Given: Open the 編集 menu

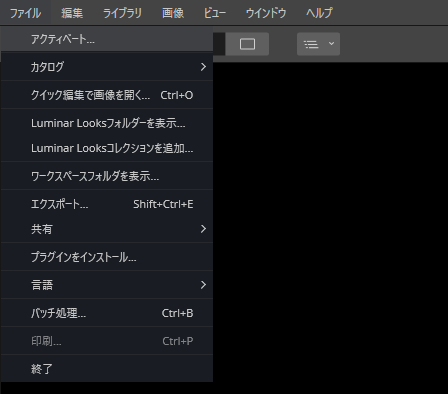Looking at the screenshot, I should (x=72, y=13).
